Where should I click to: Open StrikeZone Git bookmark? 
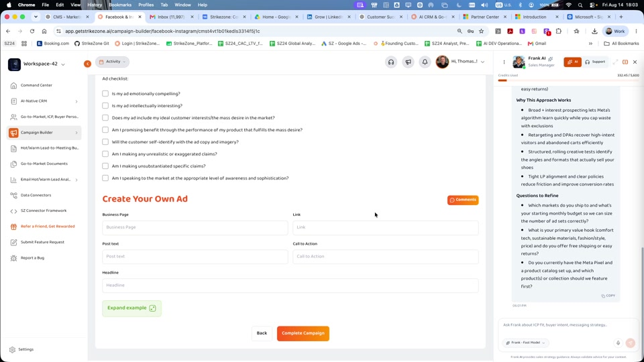coord(91,44)
